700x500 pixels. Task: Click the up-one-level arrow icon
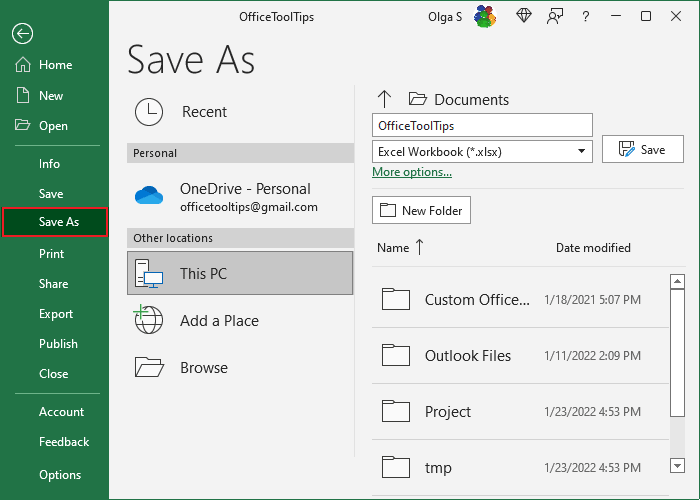click(x=384, y=99)
